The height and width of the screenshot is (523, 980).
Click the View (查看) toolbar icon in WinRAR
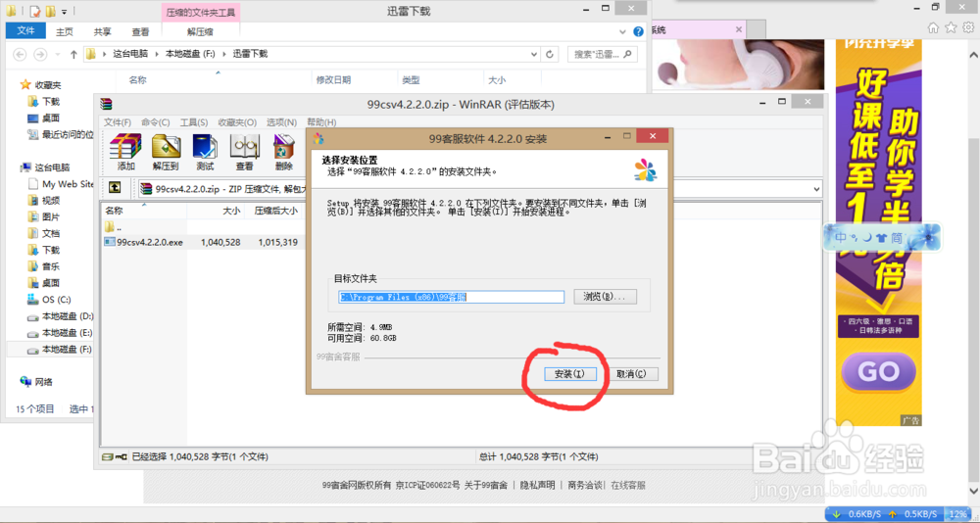244,152
